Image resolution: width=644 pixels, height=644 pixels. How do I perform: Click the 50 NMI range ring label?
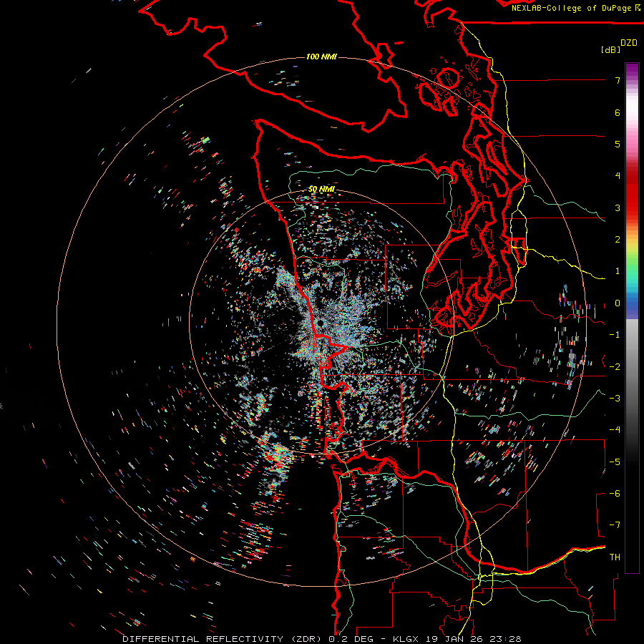pos(321,190)
